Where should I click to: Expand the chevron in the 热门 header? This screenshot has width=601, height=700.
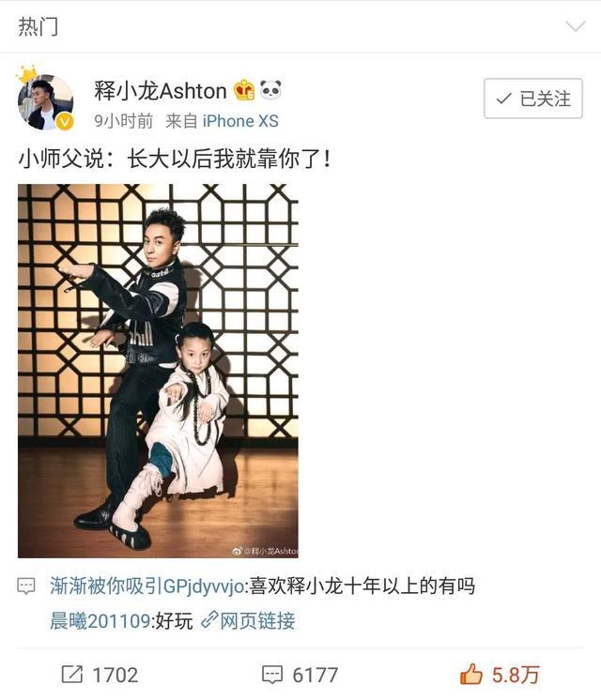coord(576,26)
